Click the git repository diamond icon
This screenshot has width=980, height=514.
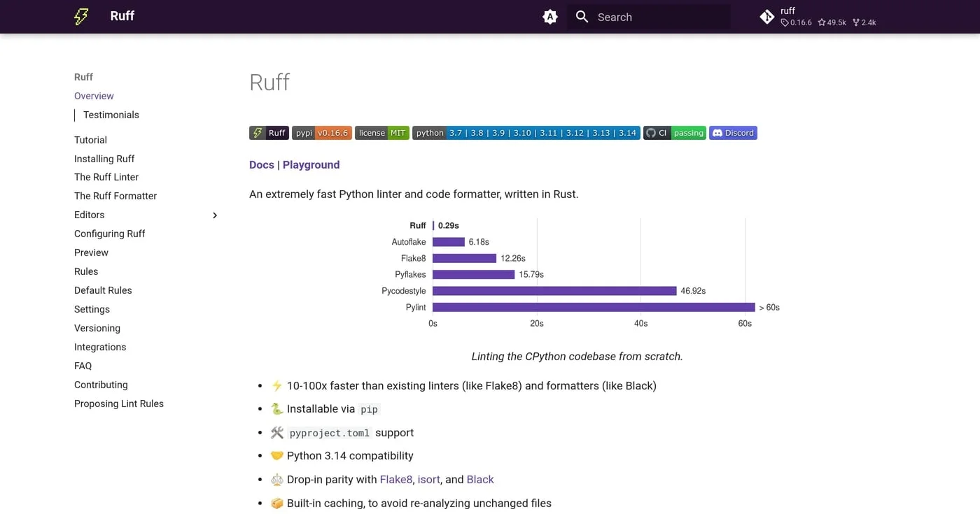click(x=767, y=17)
